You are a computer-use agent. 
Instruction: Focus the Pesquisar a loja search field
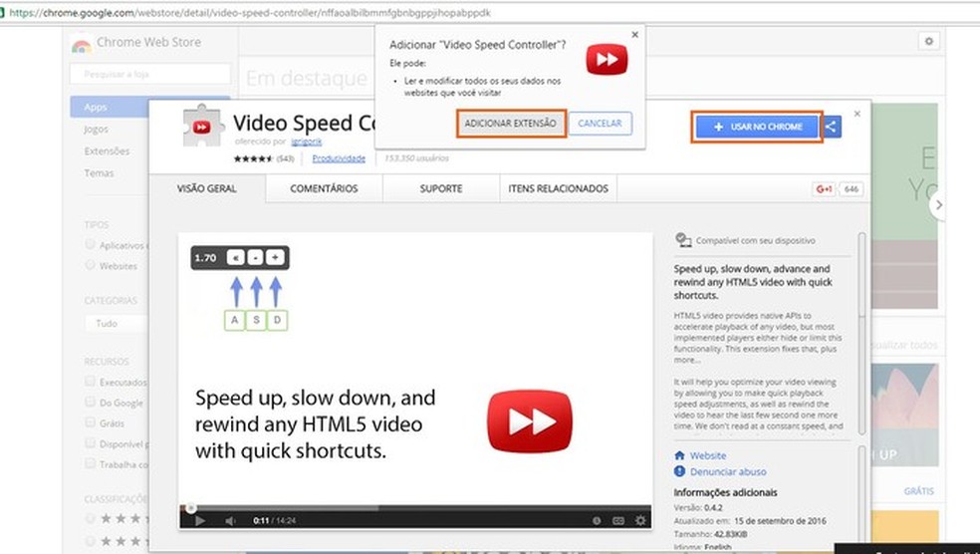(150, 74)
